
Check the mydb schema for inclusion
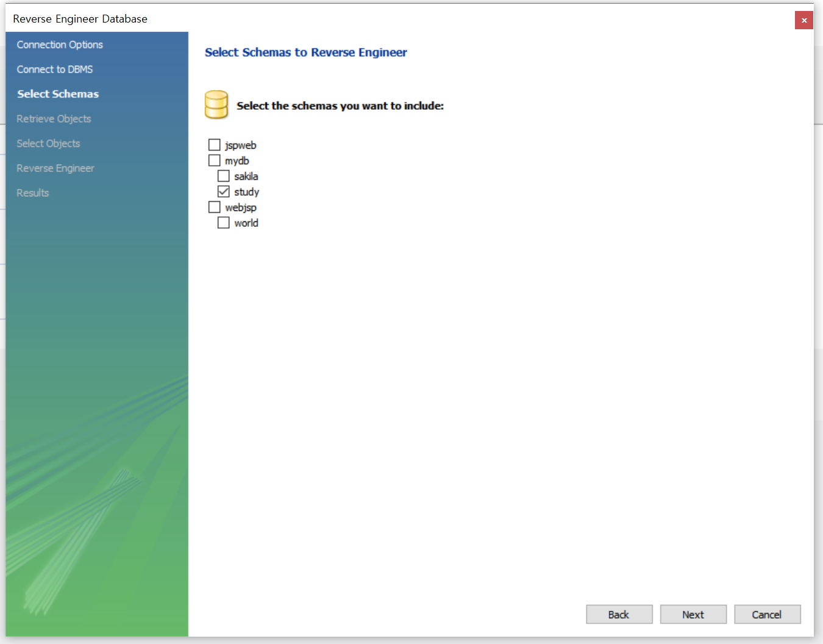pos(214,160)
